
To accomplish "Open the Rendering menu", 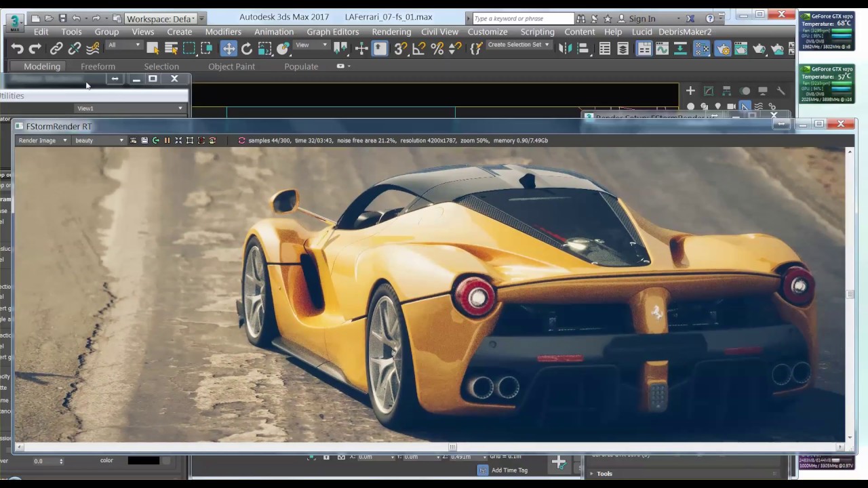I will 391,32.
